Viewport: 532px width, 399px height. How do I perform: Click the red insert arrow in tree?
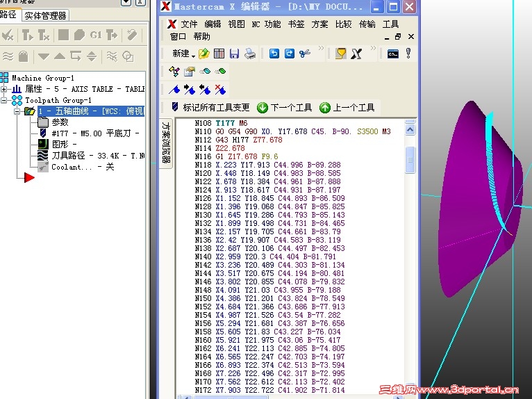tap(29, 177)
